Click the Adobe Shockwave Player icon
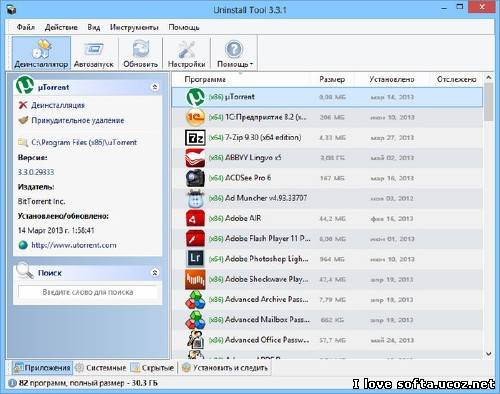 [195, 279]
